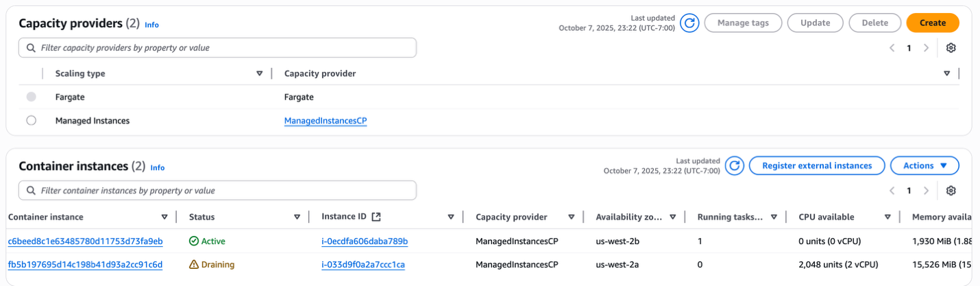Click Register external instances button
Image resolution: width=980 pixels, height=286 pixels.
(817, 166)
